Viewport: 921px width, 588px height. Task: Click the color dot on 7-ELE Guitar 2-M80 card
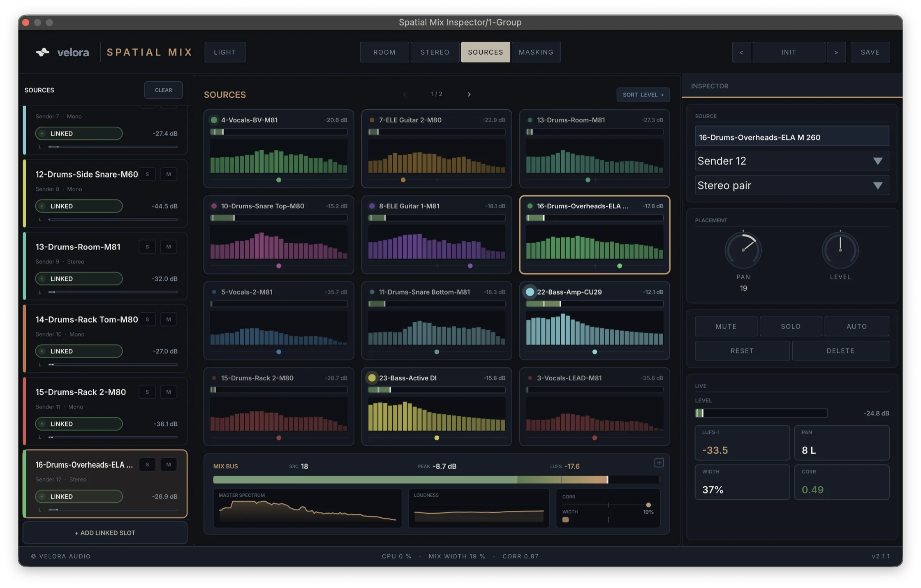pyautogui.click(x=372, y=120)
